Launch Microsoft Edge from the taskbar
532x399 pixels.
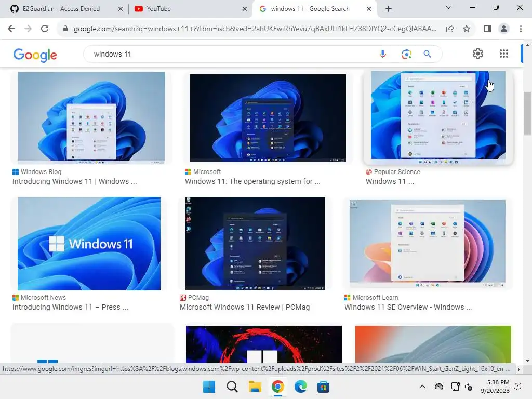[x=301, y=387]
